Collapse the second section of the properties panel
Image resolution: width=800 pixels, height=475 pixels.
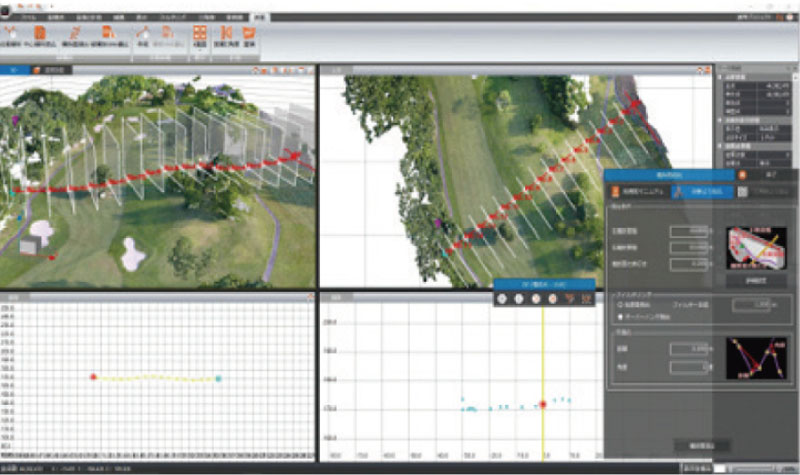(720, 119)
